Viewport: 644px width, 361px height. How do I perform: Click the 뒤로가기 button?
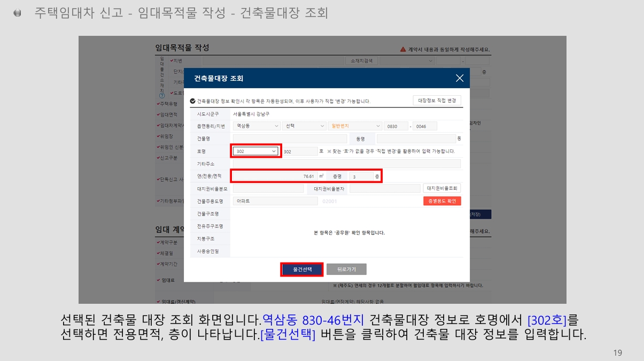(x=346, y=269)
